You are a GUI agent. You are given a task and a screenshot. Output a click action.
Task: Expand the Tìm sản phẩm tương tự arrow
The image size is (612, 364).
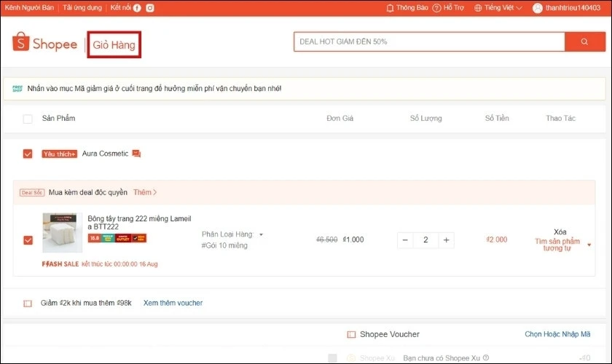[589, 245]
